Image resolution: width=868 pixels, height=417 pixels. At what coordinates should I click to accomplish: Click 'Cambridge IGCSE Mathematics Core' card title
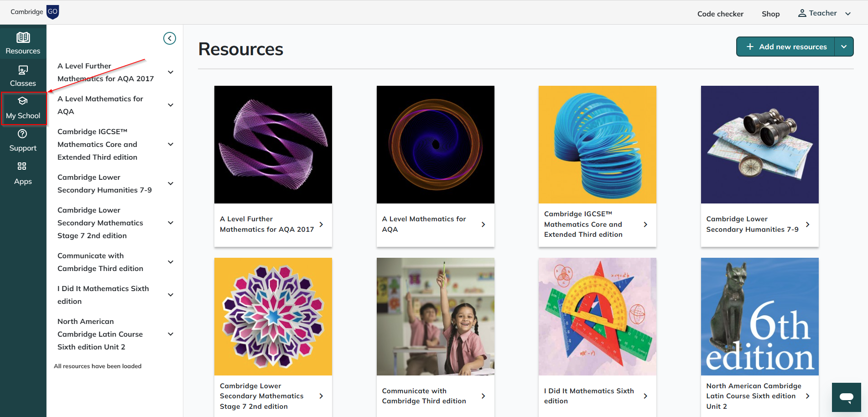pos(583,224)
